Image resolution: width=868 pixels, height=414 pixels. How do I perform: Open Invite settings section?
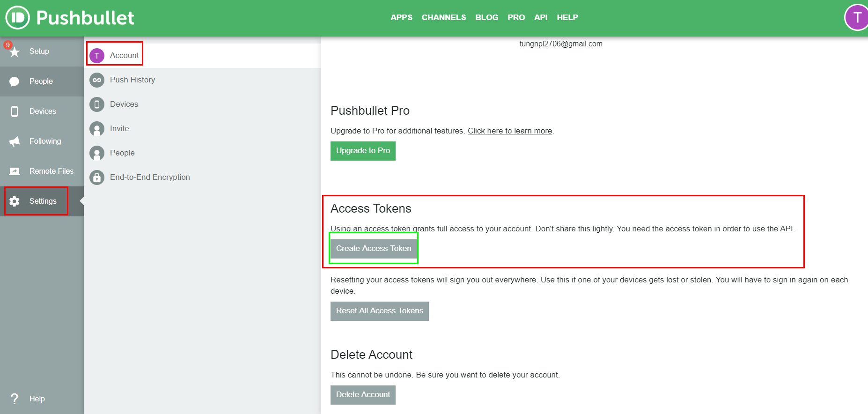202,129
